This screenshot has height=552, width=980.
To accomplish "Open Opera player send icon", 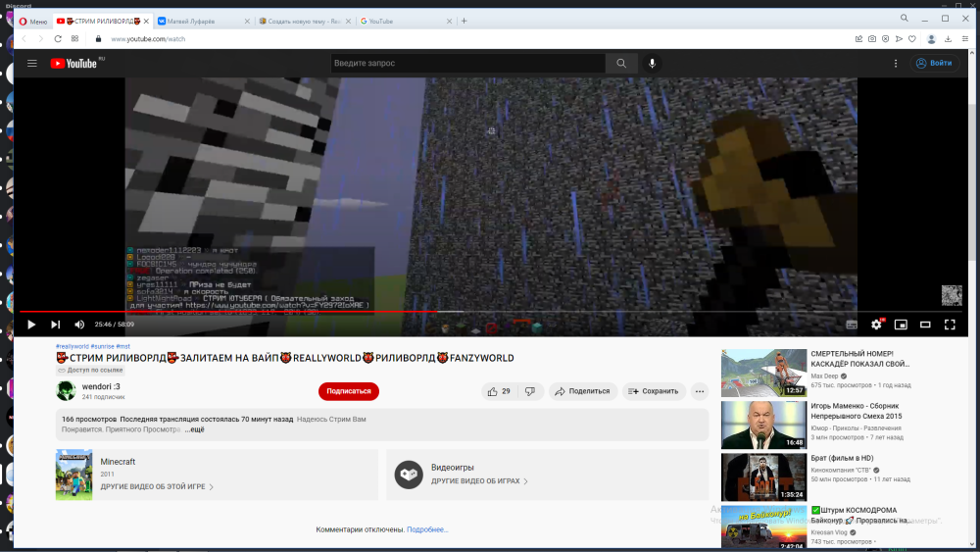I will pyautogui.click(x=899, y=39).
